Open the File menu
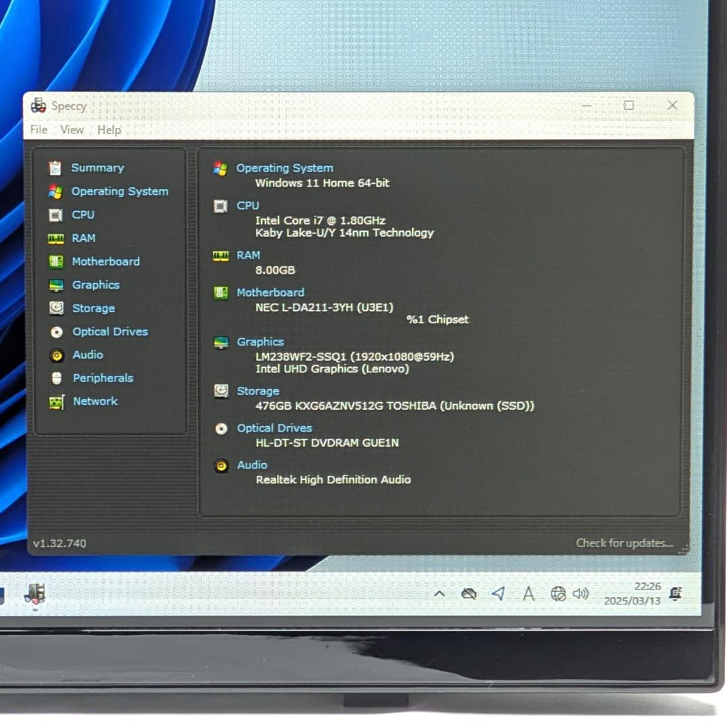 38,129
